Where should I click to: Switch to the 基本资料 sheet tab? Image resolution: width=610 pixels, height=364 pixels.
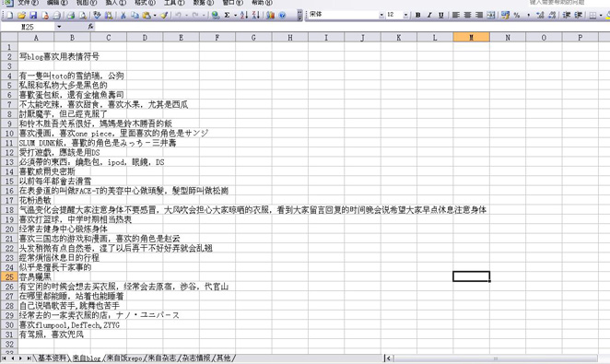tap(52, 358)
